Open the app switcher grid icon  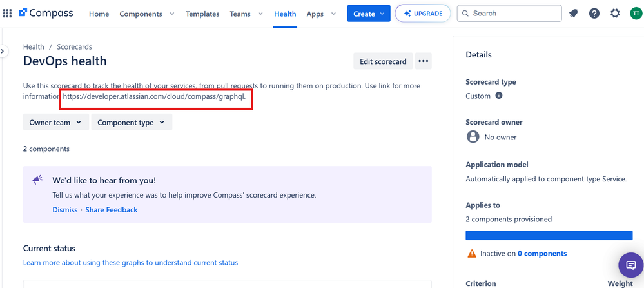(7, 14)
